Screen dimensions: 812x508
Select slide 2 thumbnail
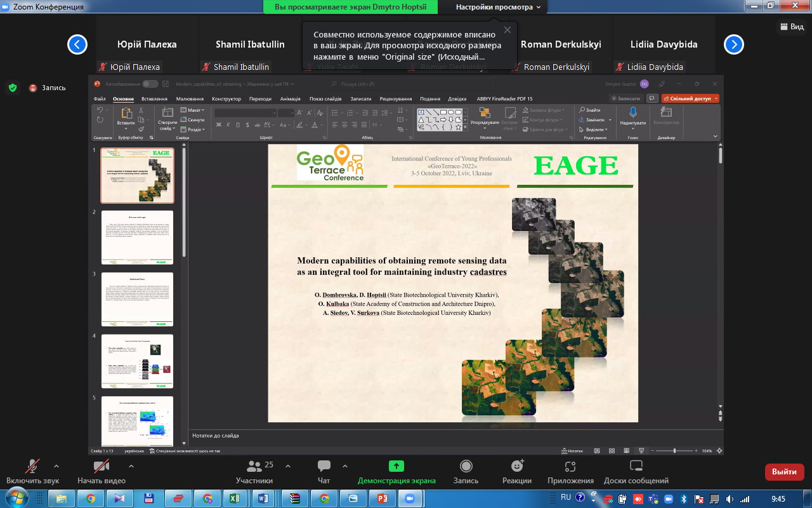pos(137,237)
